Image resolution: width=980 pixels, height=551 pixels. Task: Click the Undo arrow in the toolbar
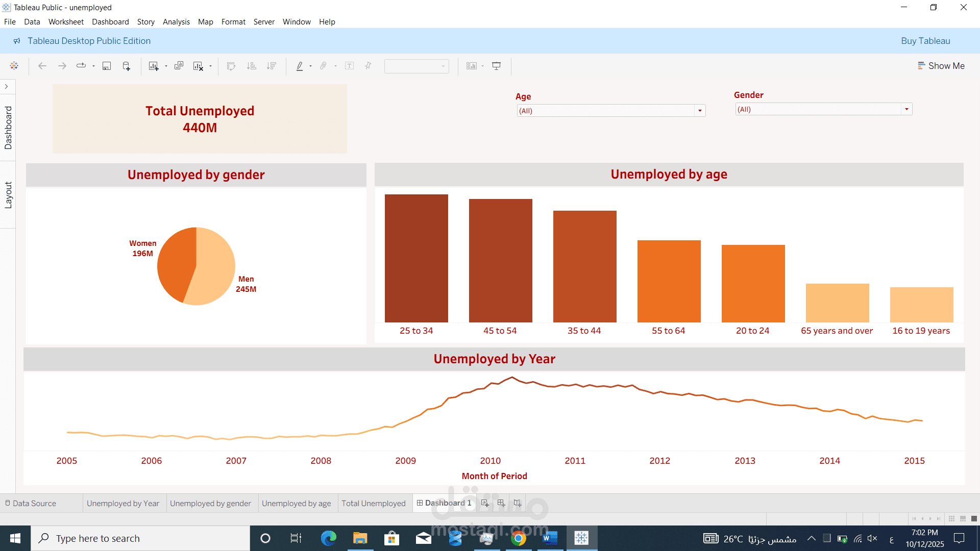(x=42, y=66)
